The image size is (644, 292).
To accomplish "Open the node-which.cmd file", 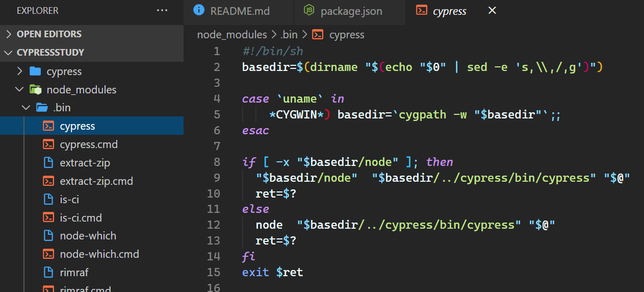I will tap(92, 254).
